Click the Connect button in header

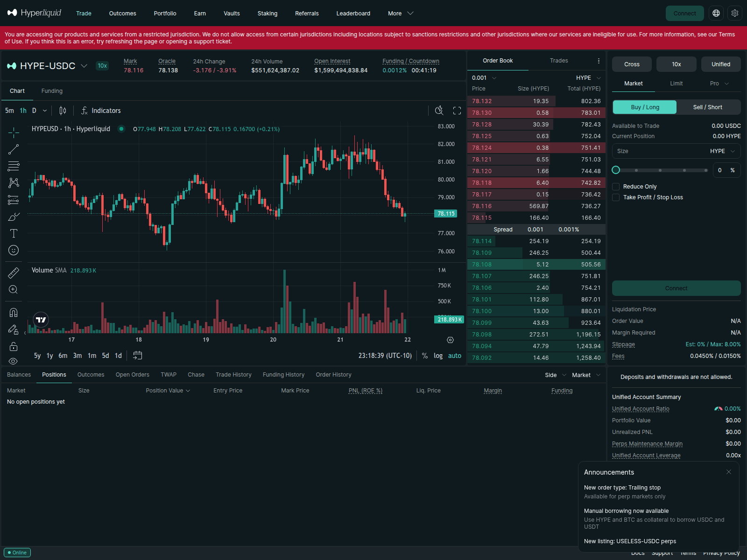(685, 13)
